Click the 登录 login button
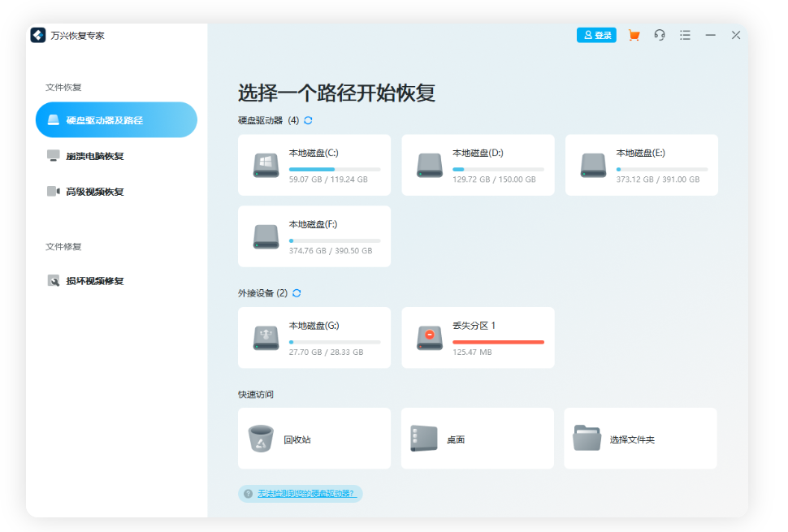The image size is (788, 532). click(x=596, y=35)
